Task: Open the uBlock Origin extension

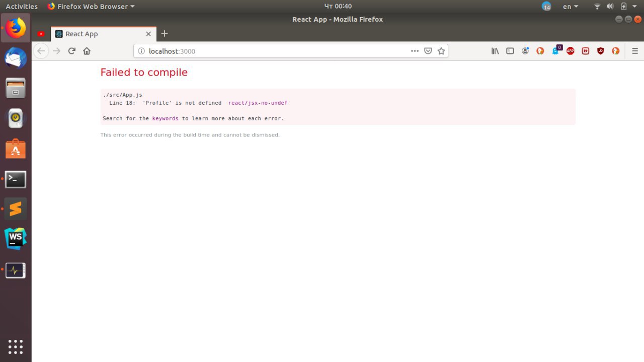Action: point(601,51)
